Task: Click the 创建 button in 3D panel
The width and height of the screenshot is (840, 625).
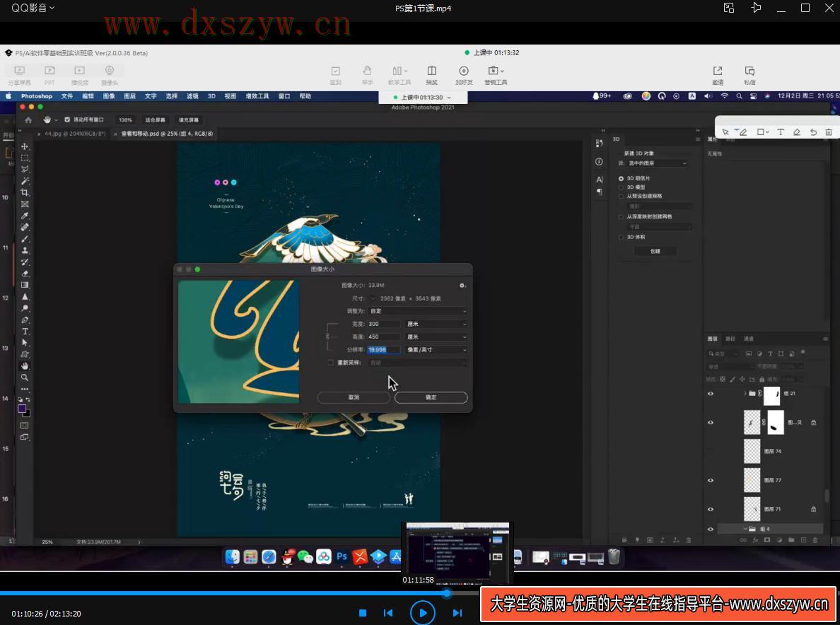Action: point(655,251)
